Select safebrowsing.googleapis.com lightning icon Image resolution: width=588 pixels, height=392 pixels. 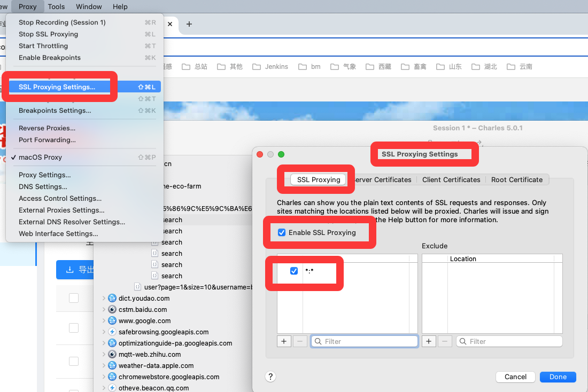click(x=112, y=332)
